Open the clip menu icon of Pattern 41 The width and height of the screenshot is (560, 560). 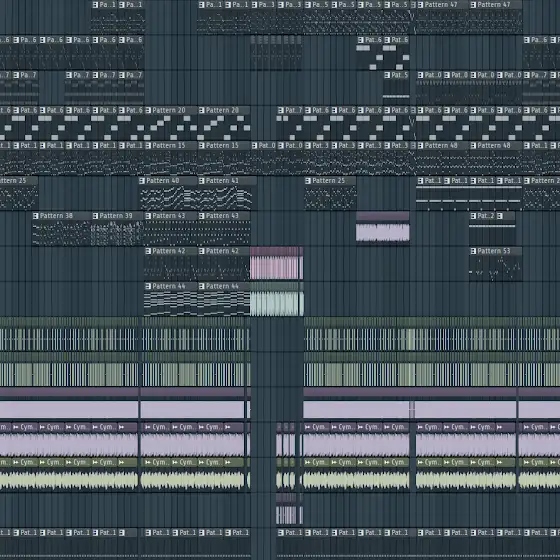[x=201, y=181]
